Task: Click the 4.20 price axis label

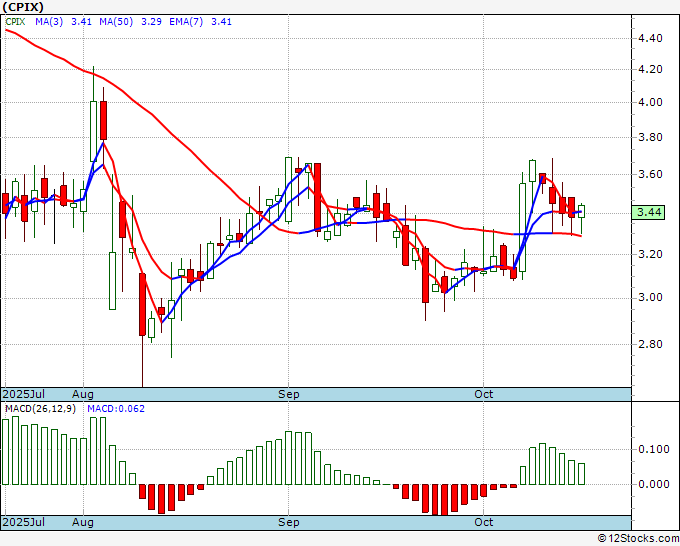Action: 650,69
